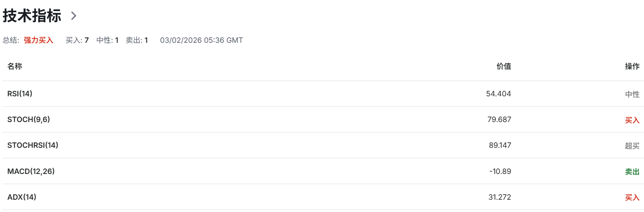Click the 价值 column header
The height and width of the screenshot is (212, 644).
(504, 67)
